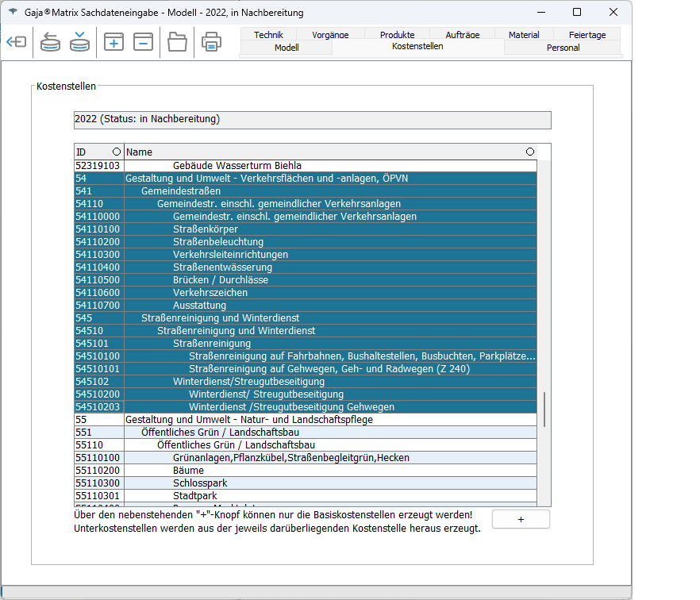Switch to the Technik tab
Screen dimensions: 700x600
269,35
